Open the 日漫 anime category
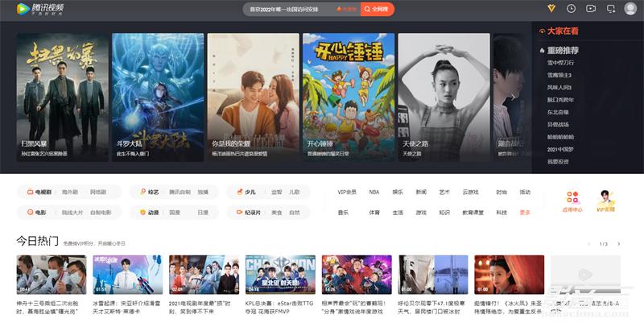 click(x=203, y=213)
